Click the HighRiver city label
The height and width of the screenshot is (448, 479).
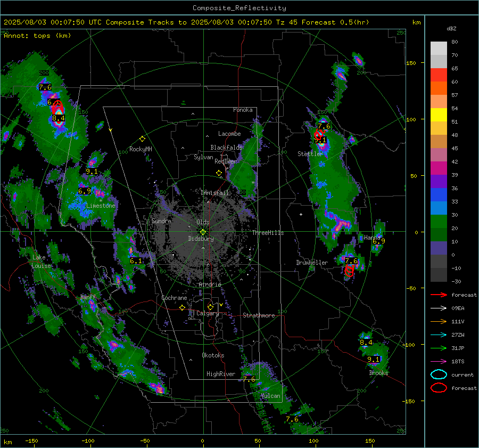[x=221, y=374]
